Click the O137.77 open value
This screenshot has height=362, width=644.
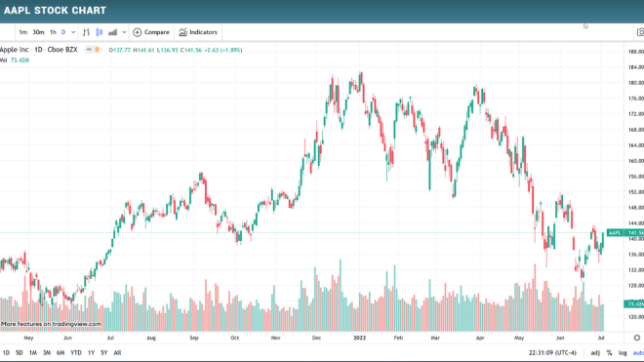click(119, 50)
